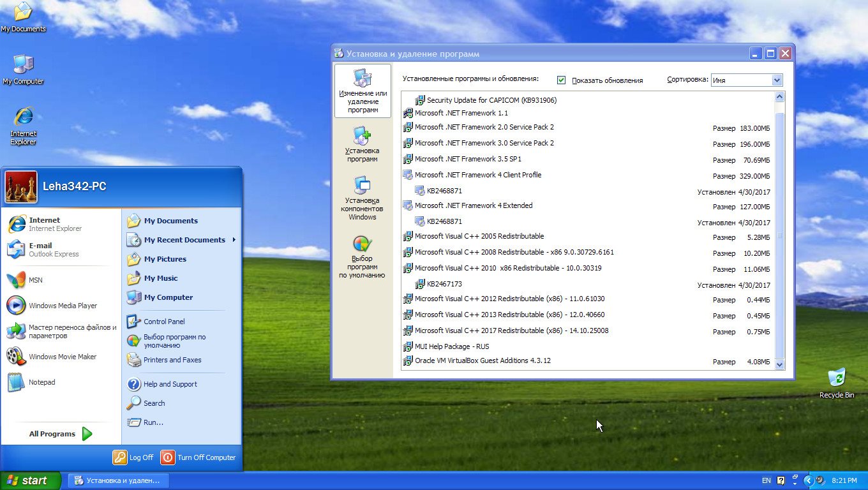Select MUI Help Package - RUS entry
Image resolution: width=868 pixels, height=490 pixels.
(588, 346)
